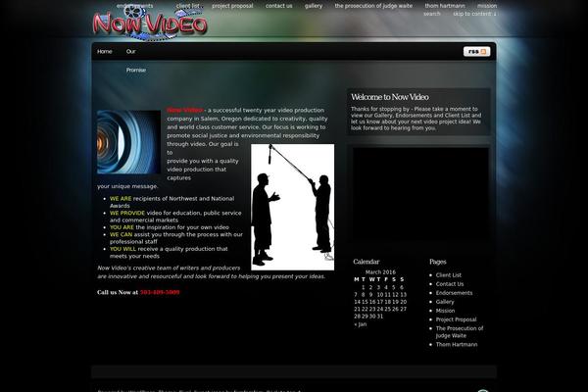This screenshot has width=588, height=392.
Task: Open Thom Hartmann in Pages sidebar
Action: click(457, 344)
